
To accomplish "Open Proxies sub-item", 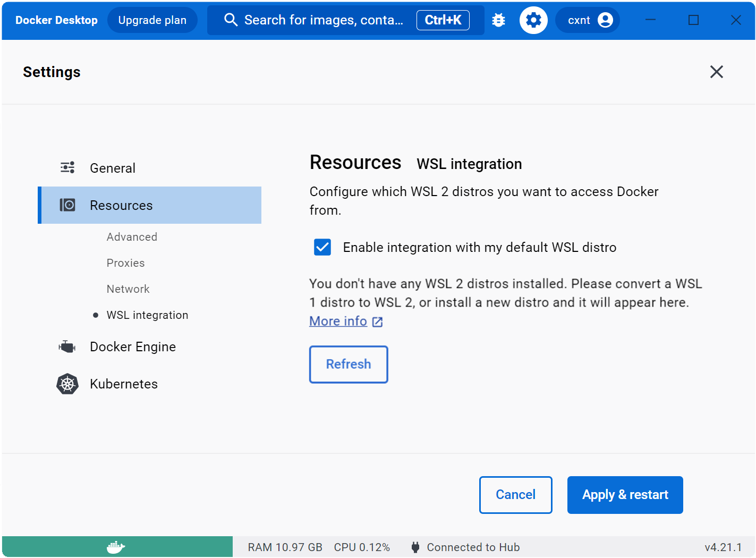I will click(125, 263).
